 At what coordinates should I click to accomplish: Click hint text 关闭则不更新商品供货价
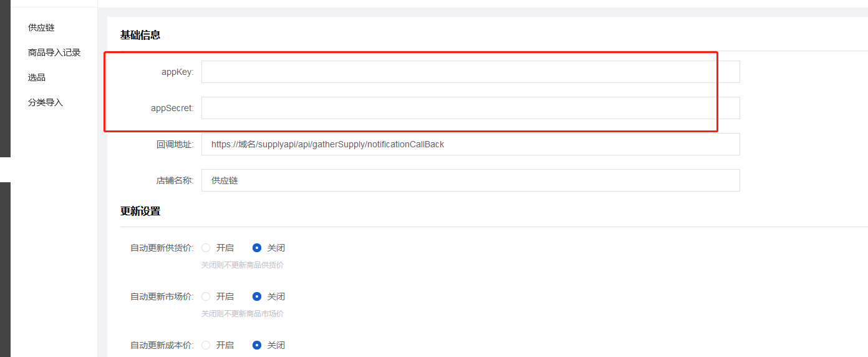pos(243,265)
